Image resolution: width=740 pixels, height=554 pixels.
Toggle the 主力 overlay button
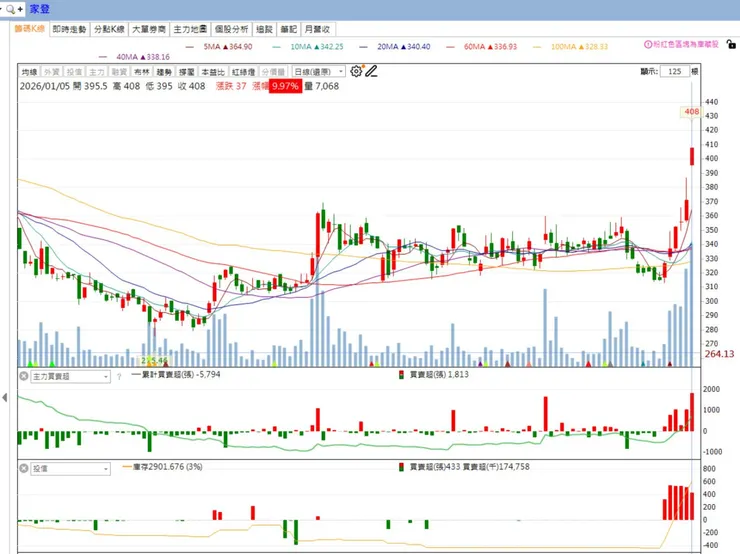[97, 72]
